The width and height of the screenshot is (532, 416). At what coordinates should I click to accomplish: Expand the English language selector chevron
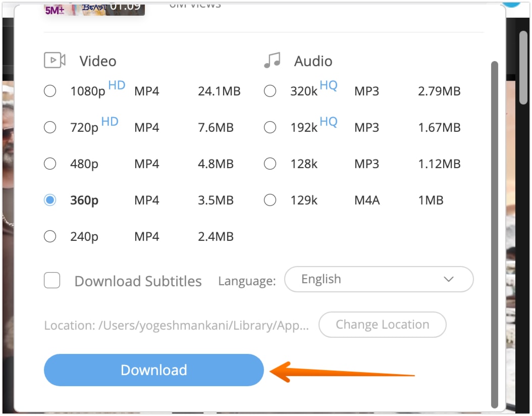coord(448,279)
